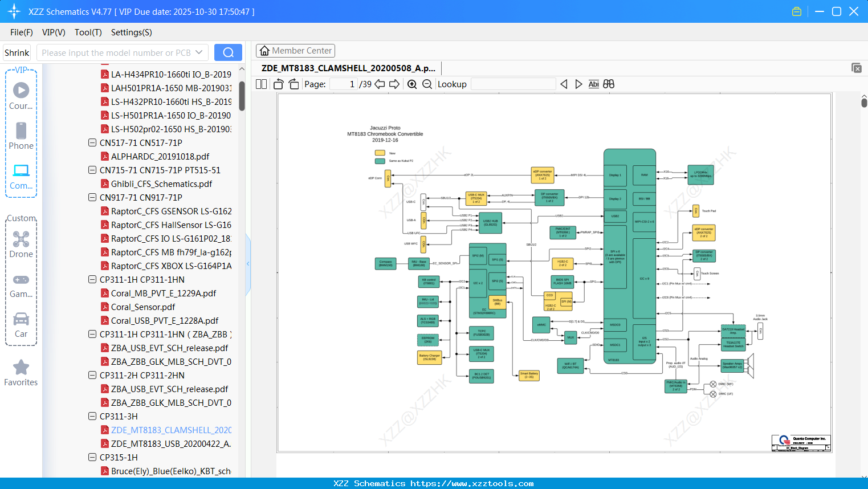This screenshot has height=489, width=868.
Task: Zoom in on the schematic
Action: click(412, 84)
